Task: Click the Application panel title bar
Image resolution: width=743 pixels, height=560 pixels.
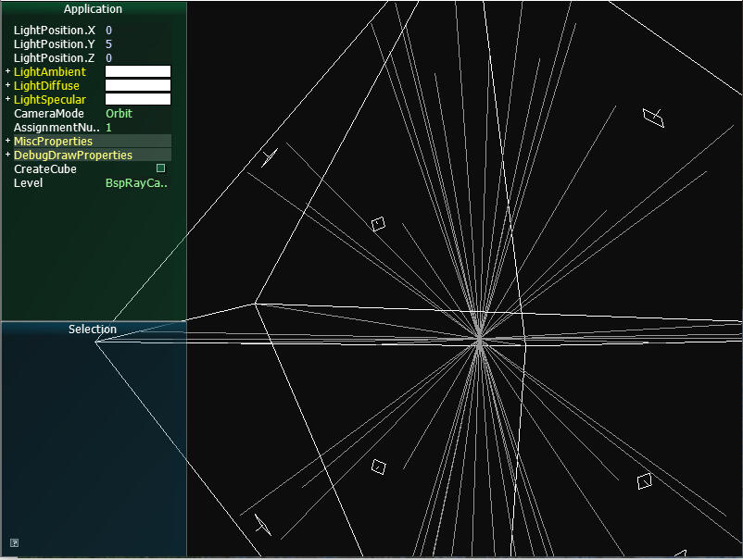Action: (93, 9)
